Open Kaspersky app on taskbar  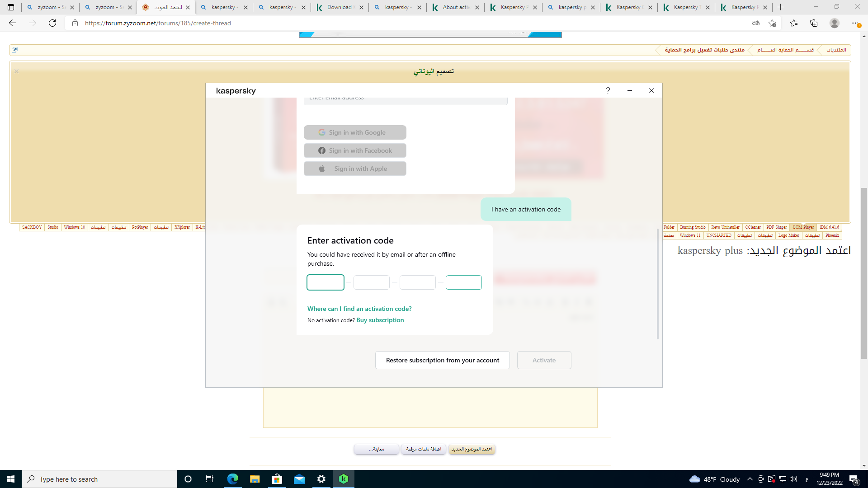point(344,479)
